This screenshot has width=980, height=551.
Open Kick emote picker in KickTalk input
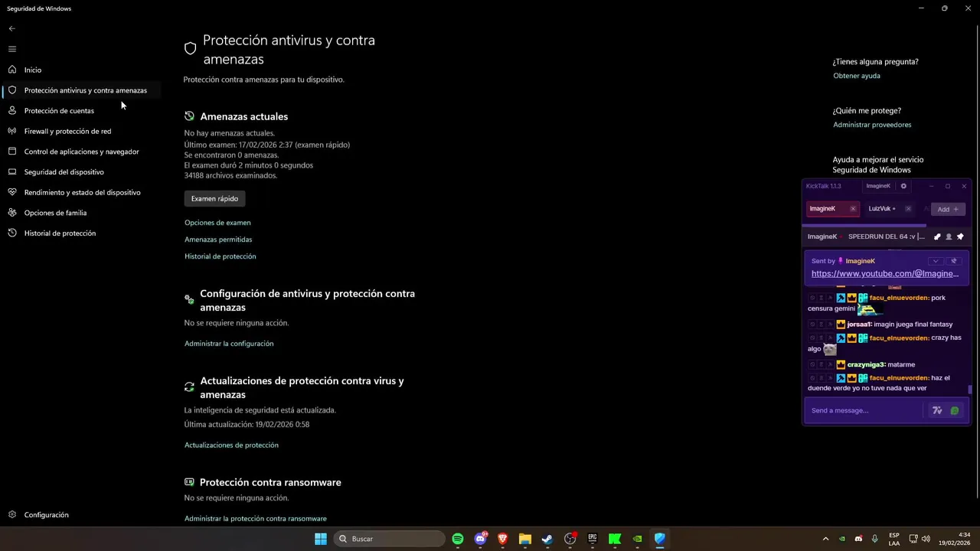955,411
